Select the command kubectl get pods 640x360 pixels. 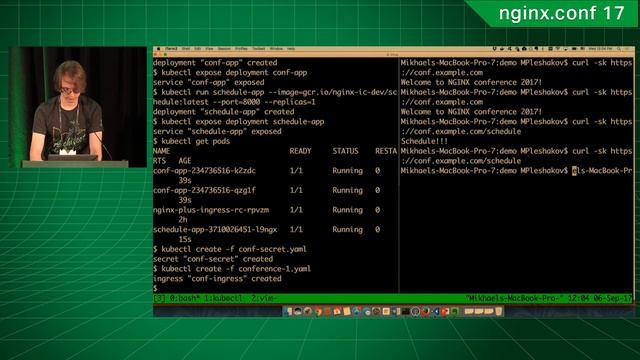coord(196,141)
